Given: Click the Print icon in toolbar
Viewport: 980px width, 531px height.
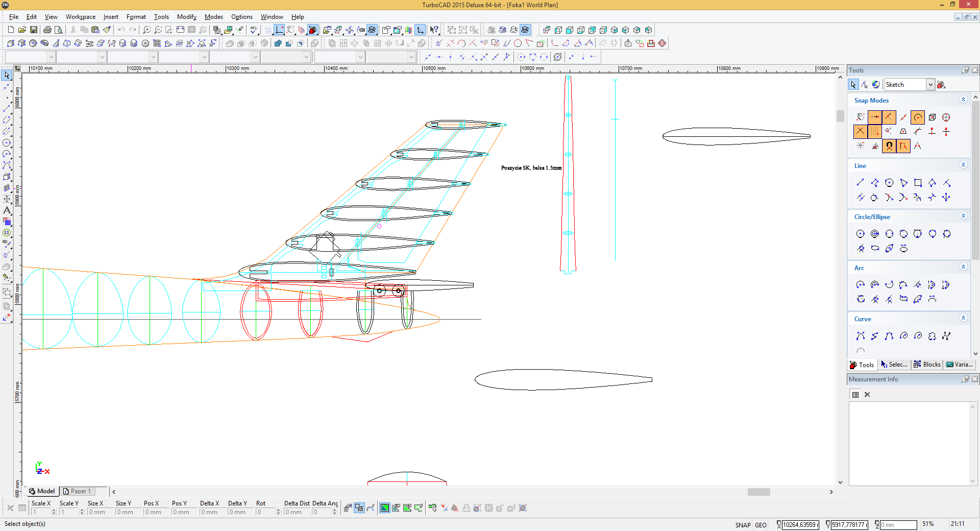Looking at the screenshot, I should click(47, 30).
